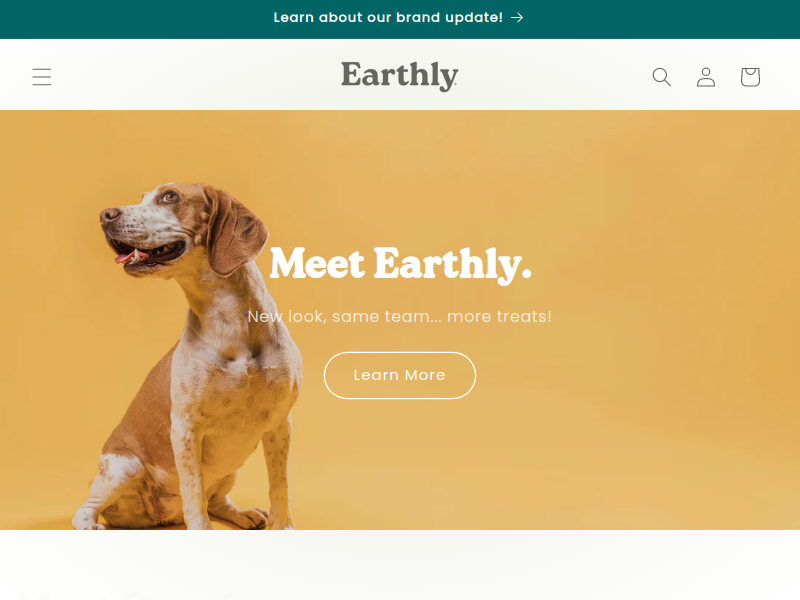Open the account login person icon
The width and height of the screenshot is (800, 600).
[706, 77]
